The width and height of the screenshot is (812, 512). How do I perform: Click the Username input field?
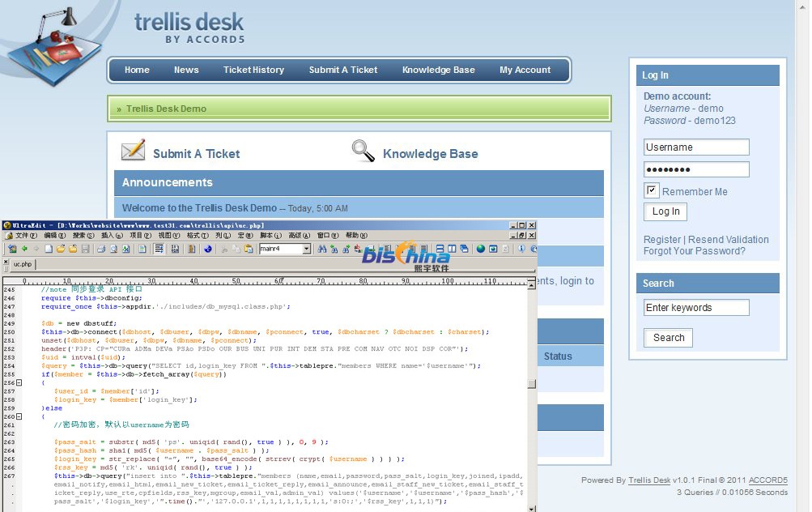696,147
